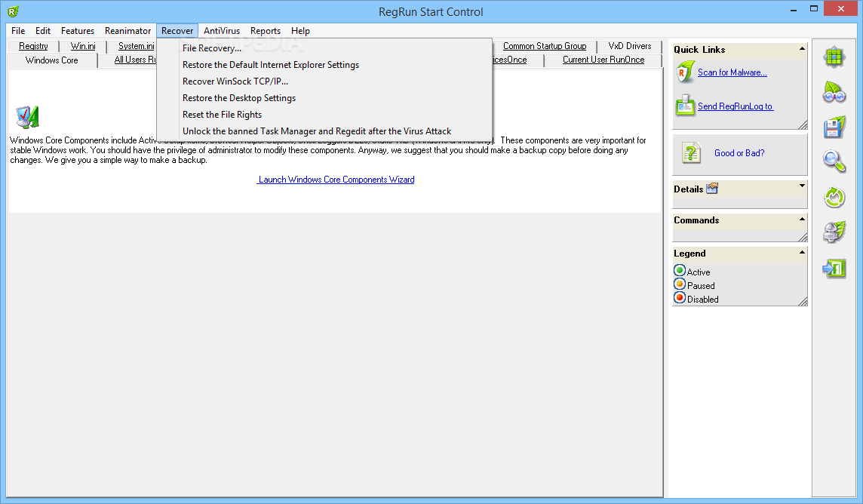Click the icon beside the Details heading
Screen dimensions: 863x504
click(x=712, y=188)
